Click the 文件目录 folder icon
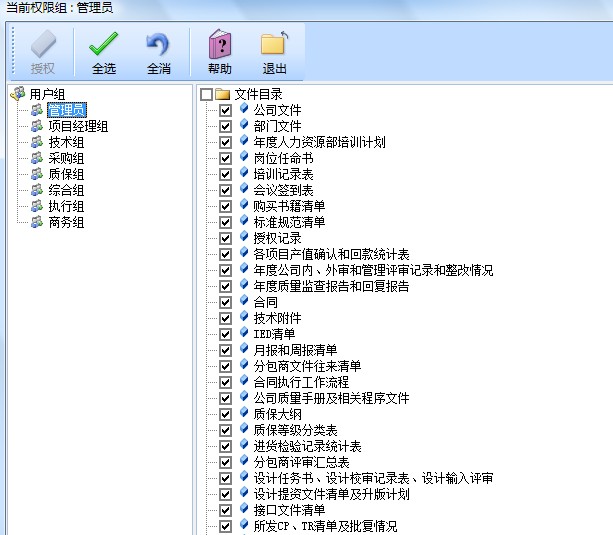Viewport: 613px width, 535px height. tap(222, 94)
